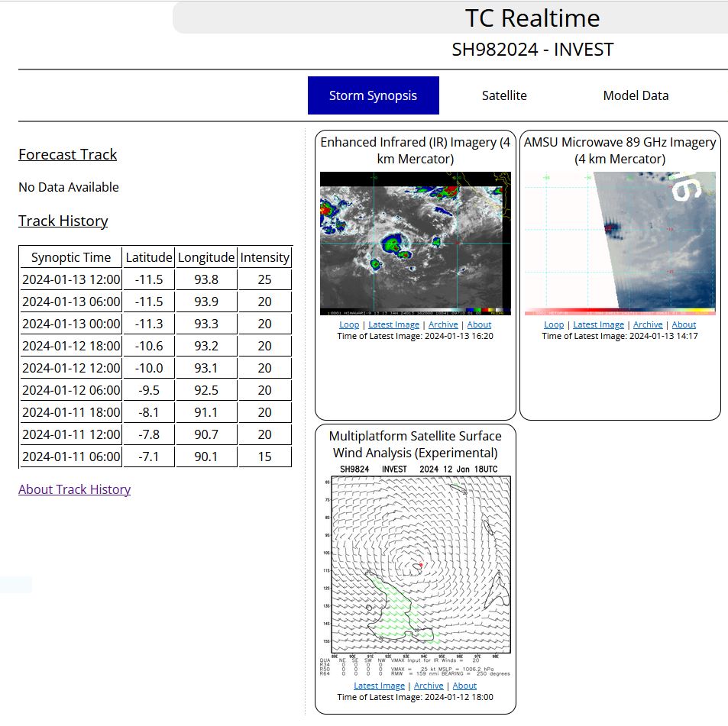The image size is (728, 726).
Task: Click Latest Image link under Infrared imagery
Action: pos(393,324)
